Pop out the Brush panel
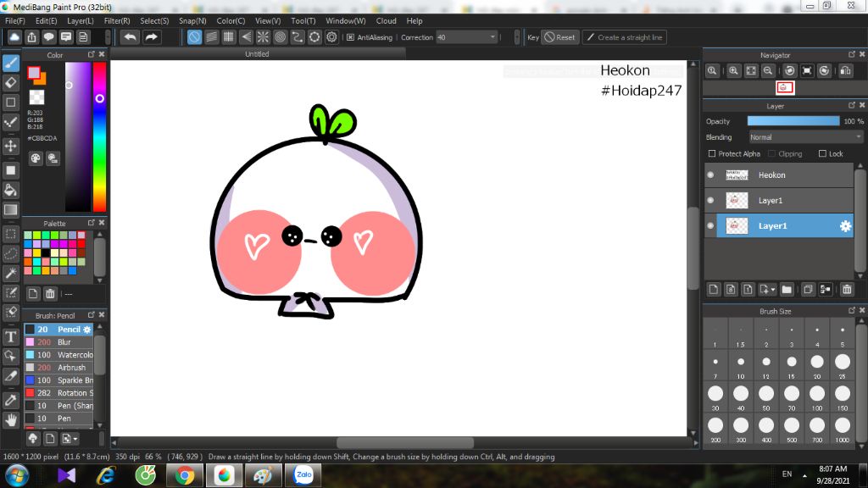 (91, 314)
